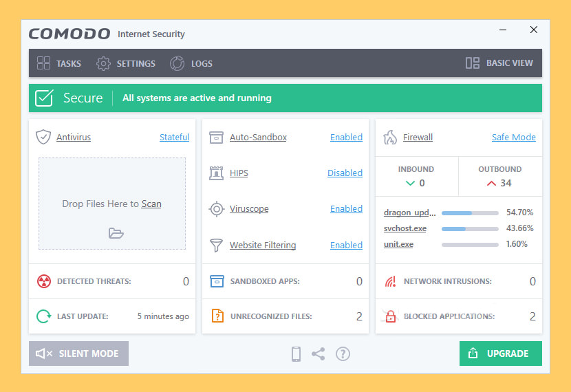Change the Antivirus Stateful mode
This screenshot has height=392, width=571.
pyautogui.click(x=175, y=138)
